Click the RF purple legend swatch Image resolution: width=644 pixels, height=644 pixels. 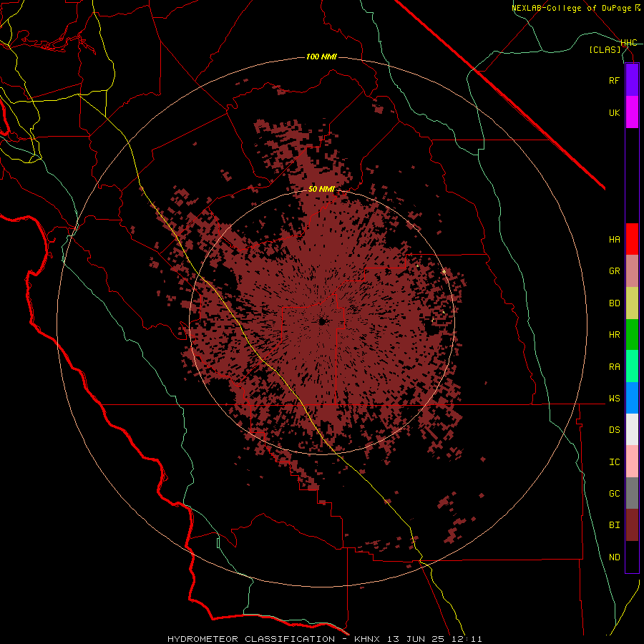point(632,80)
